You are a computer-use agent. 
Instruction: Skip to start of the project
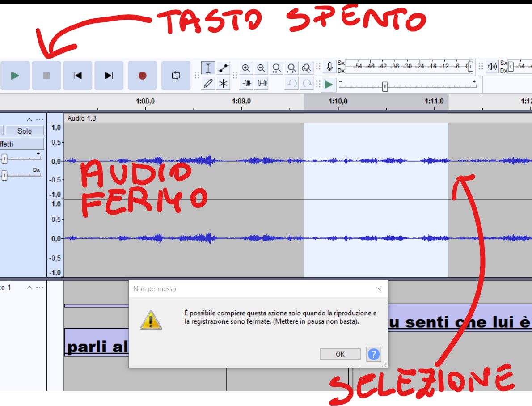coord(77,76)
